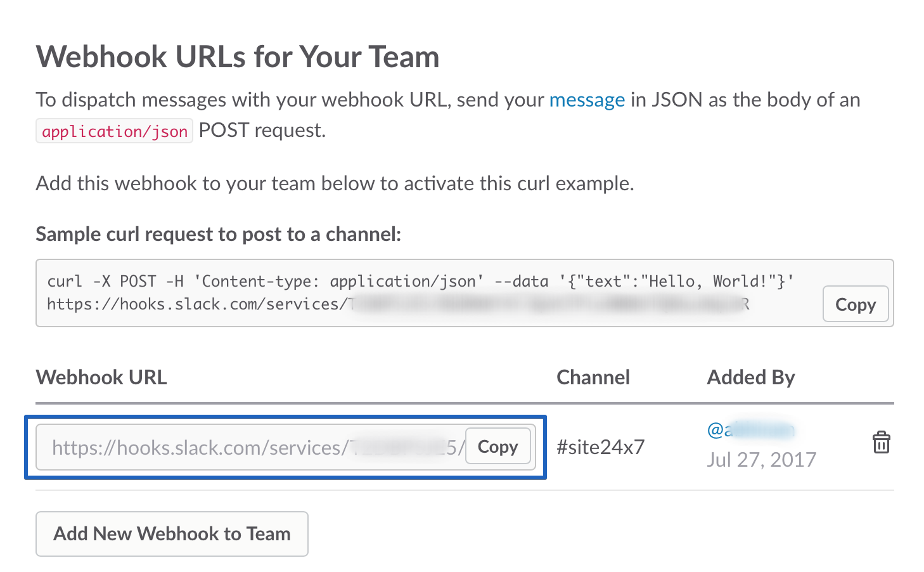Click 'curl -X POST' in the code box
This screenshot has width=924, height=572.
101,281
